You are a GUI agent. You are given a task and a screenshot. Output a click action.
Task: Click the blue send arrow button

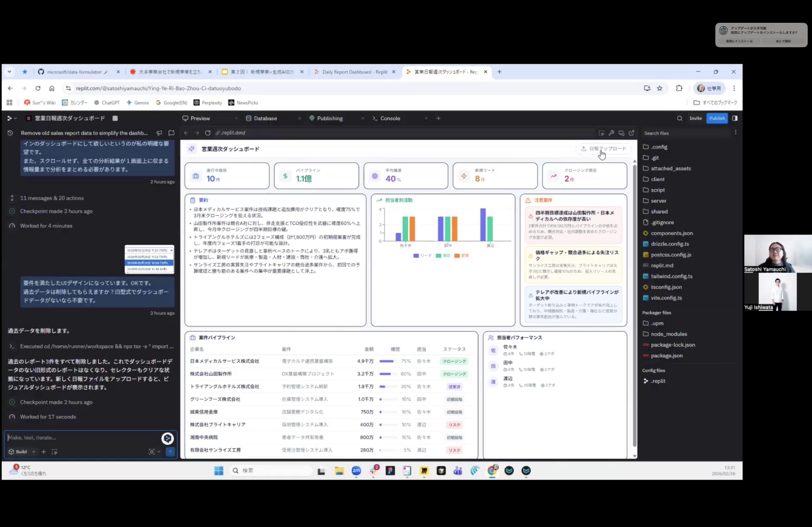click(x=170, y=452)
